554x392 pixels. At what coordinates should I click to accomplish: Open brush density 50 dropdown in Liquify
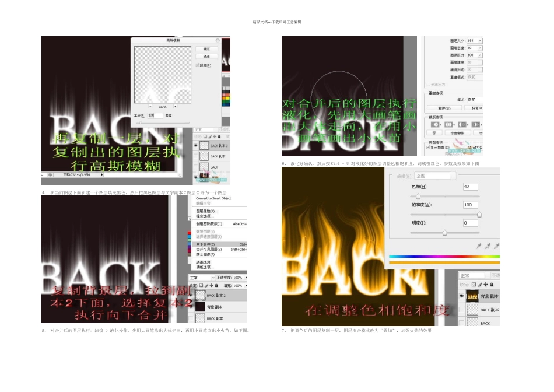[480, 48]
